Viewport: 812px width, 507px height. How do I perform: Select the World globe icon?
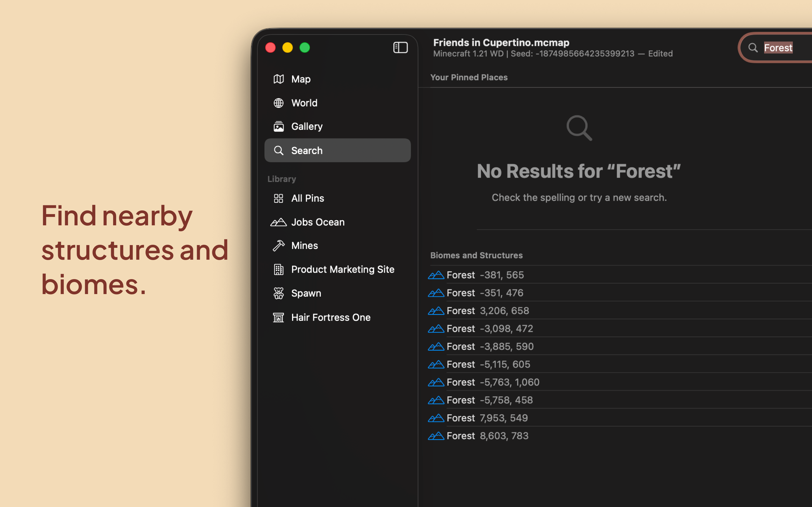tap(279, 103)
